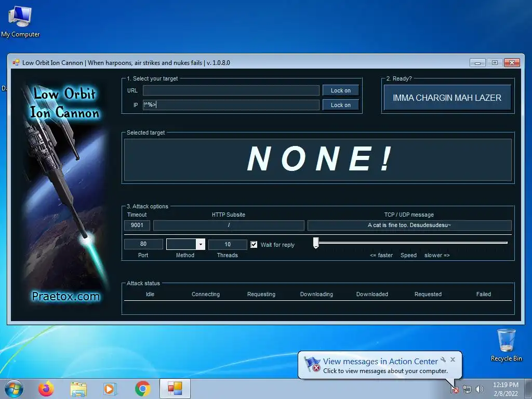Click the Connecting status column label
Screen dimensions: 532x399
point(206,294)
